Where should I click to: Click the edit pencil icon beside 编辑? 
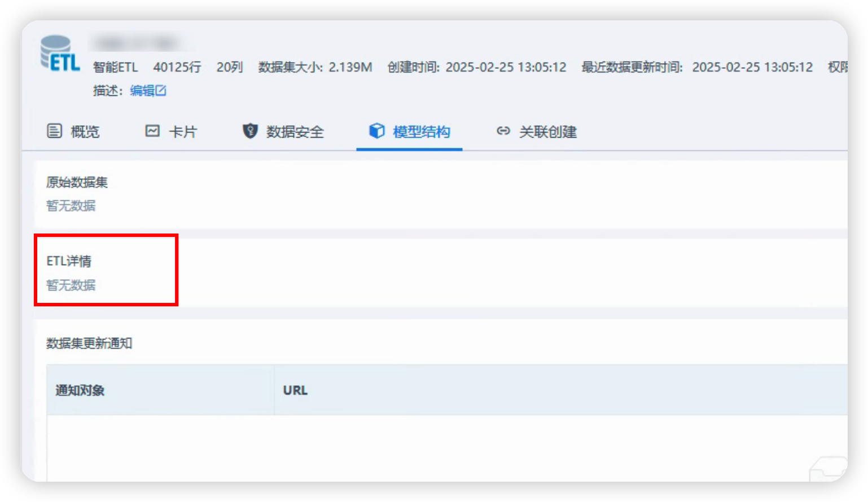click(161, 90)
